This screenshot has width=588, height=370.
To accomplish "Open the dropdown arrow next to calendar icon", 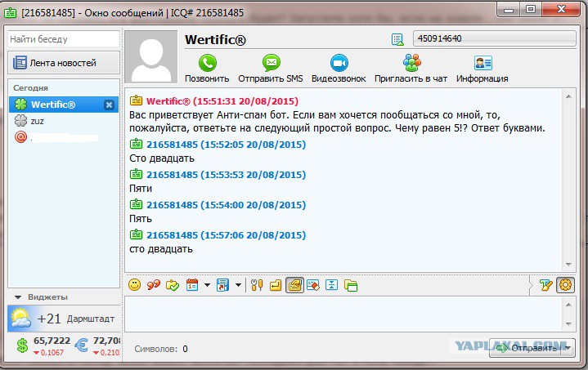I will 207,285.
